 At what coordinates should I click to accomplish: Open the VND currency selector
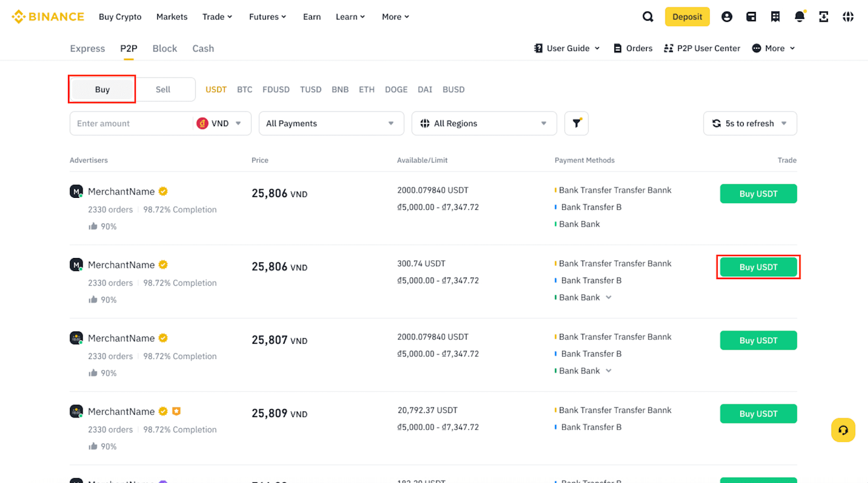point(220,124)
